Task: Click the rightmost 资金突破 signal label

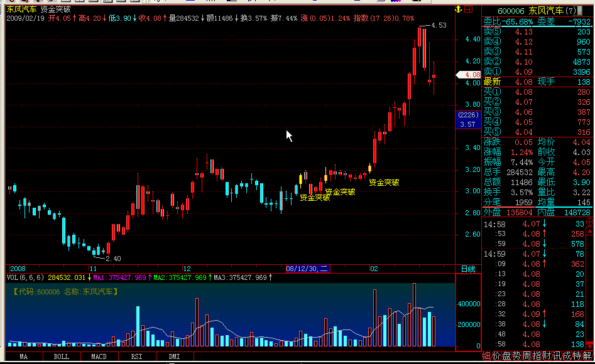Action: [x=384, y=183]
